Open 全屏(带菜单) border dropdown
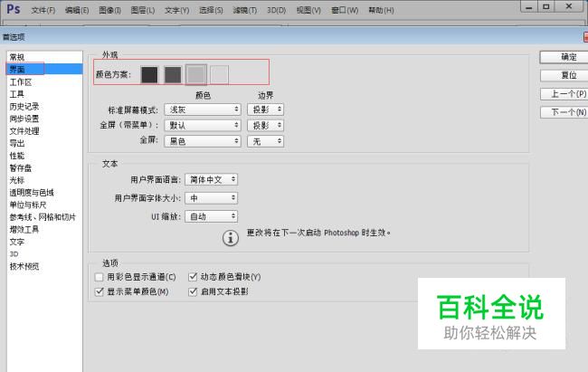The image size is (588, 372). tap(265, 126)
